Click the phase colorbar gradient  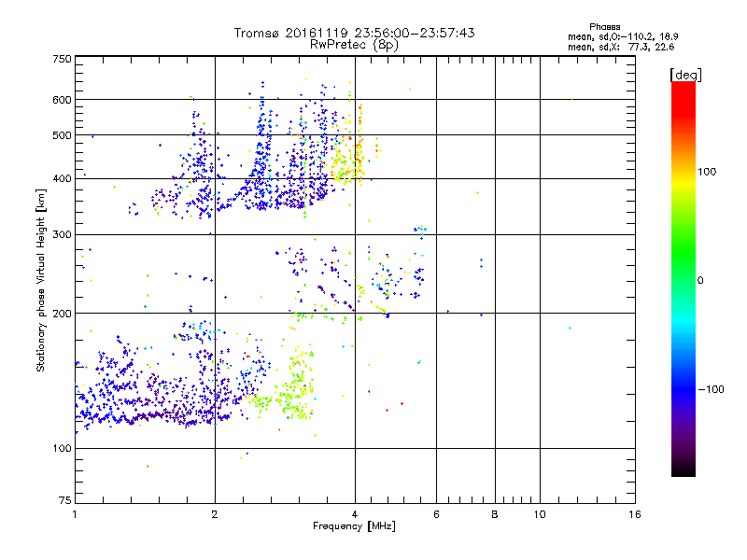click(x=684, y=279)
